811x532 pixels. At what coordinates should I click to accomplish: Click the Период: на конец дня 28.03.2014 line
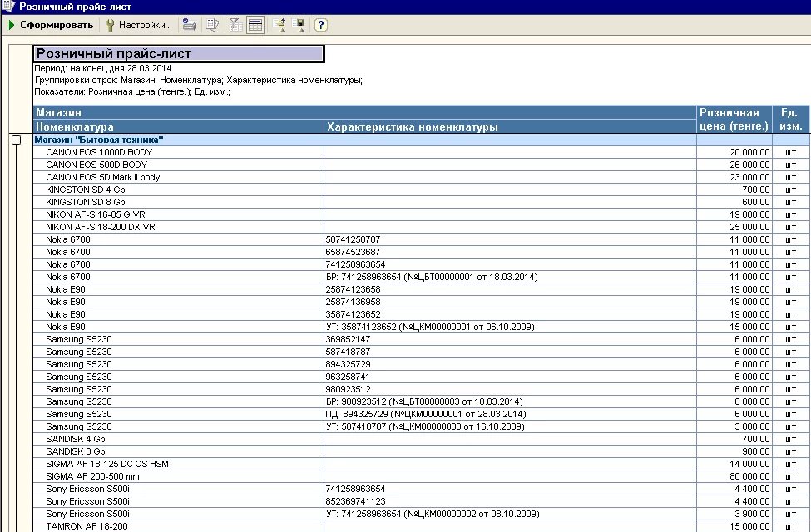(103, 68)
